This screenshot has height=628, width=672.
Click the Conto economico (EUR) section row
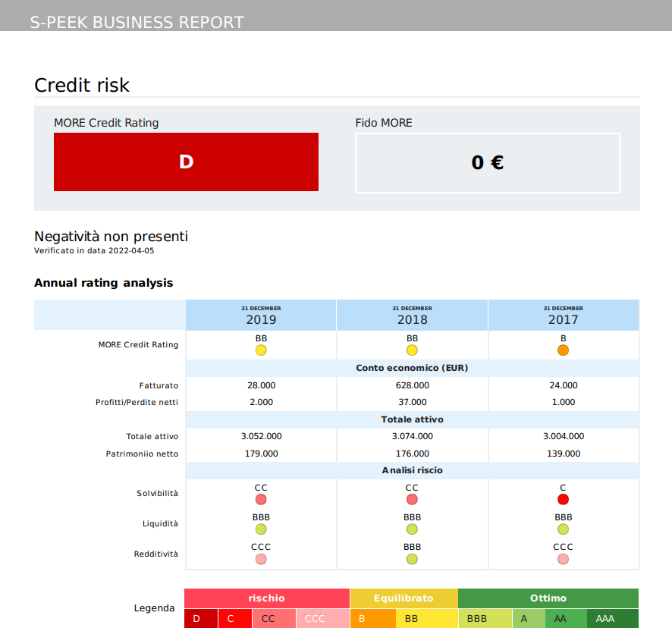pyautogui.click(x=412, y=368)
